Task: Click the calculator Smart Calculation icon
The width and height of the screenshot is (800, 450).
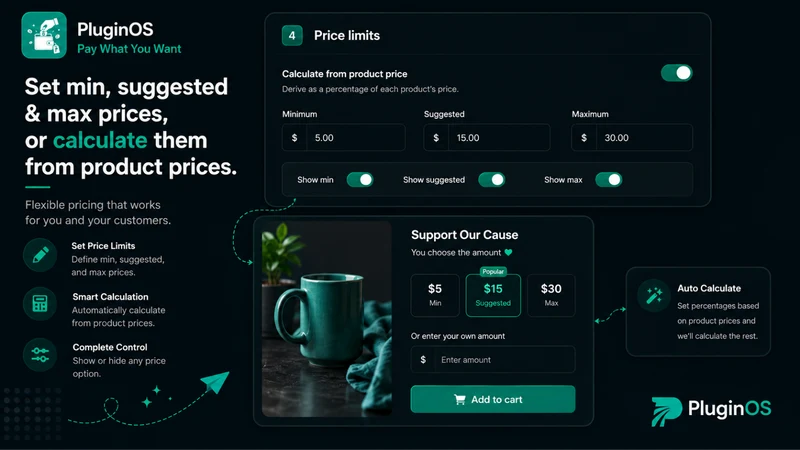Action: point(40,304)
